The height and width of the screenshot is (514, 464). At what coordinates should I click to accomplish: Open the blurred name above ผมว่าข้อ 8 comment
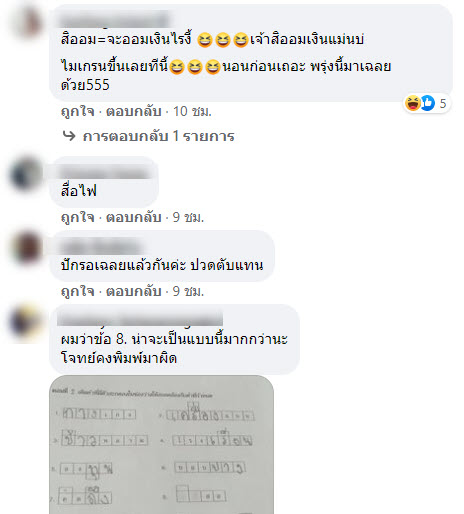(140, 318)
